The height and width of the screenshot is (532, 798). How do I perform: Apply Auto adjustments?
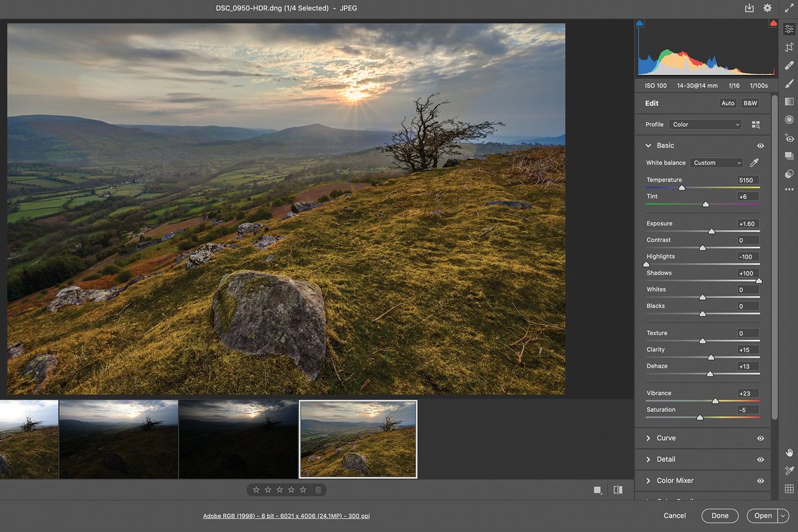point(728,103)
